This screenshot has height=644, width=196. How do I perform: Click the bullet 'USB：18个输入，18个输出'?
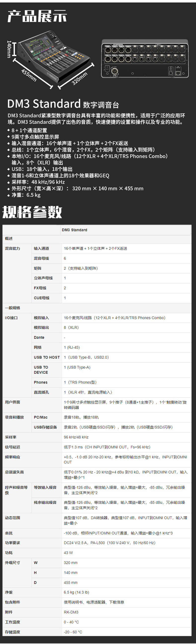(x=42, y=169)
